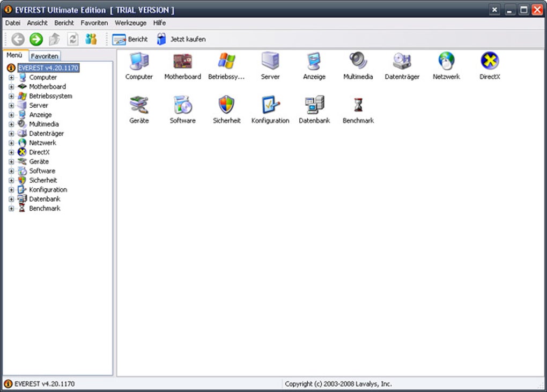Select EVEREST v4.20.1170 tree root

48,68
